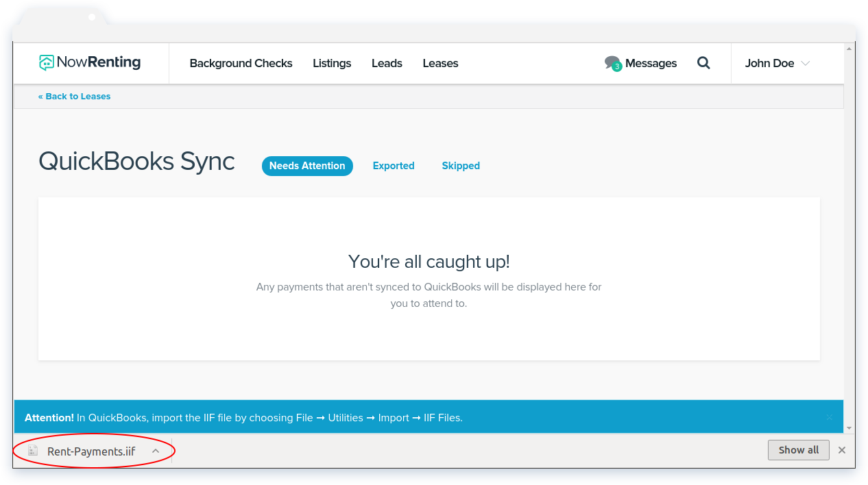Go to Listings page
This screenshot has height=485, width=868.
(332, 63)
